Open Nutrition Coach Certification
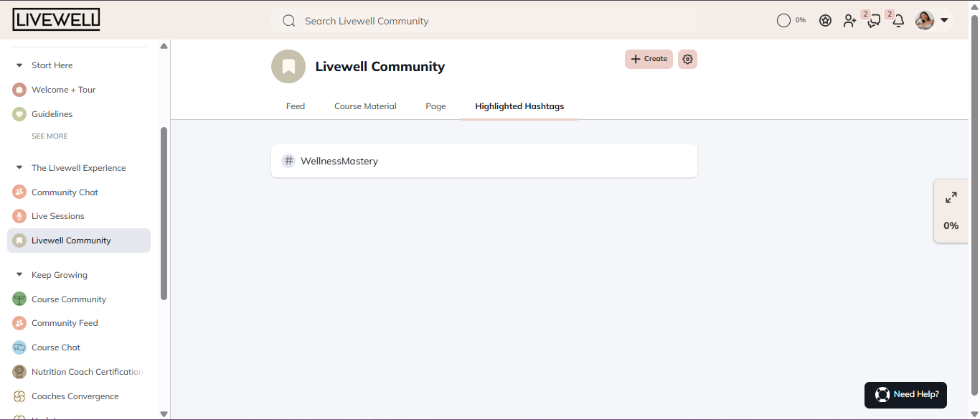 tap(87, 372)
